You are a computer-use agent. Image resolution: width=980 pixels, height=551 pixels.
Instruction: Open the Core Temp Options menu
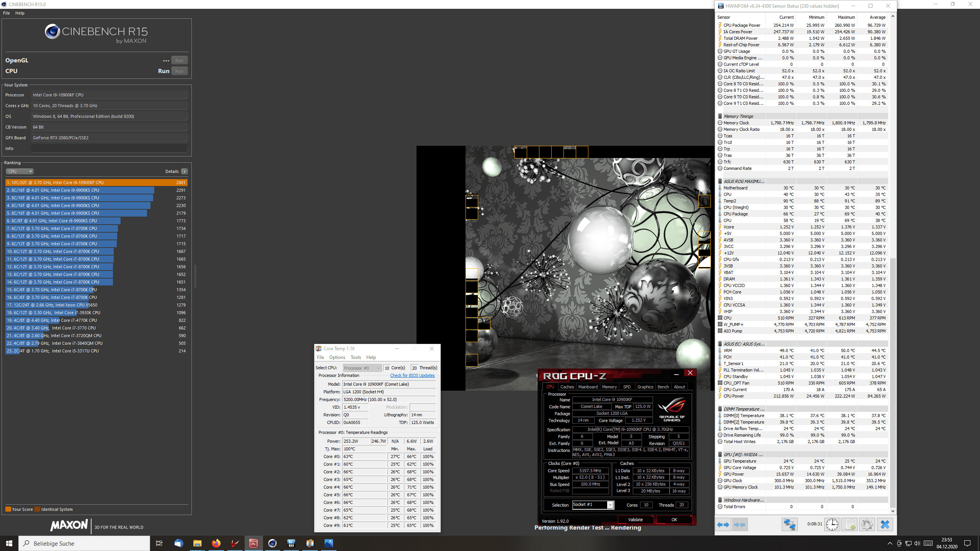337,357
